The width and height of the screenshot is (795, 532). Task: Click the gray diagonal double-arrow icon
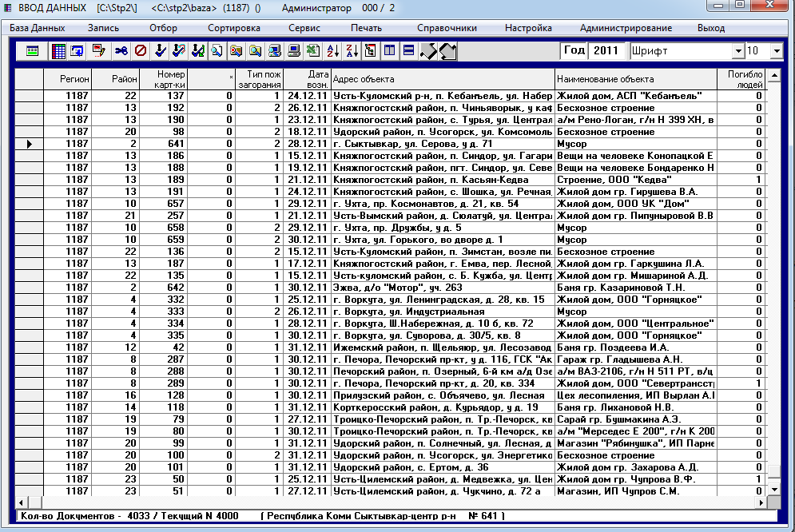(x=428, y=50)
